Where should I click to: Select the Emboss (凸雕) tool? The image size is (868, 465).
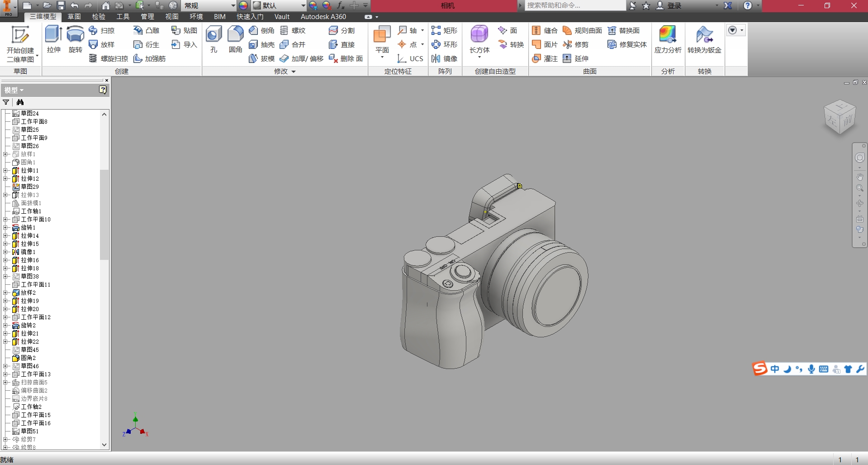[x=147, y=30]
